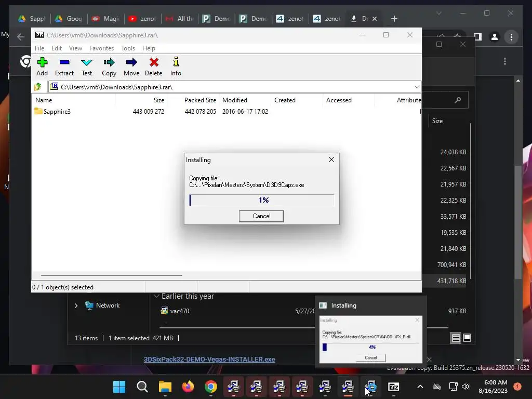Expand the 7-Zip address path dropdown

tap(417, 87)
